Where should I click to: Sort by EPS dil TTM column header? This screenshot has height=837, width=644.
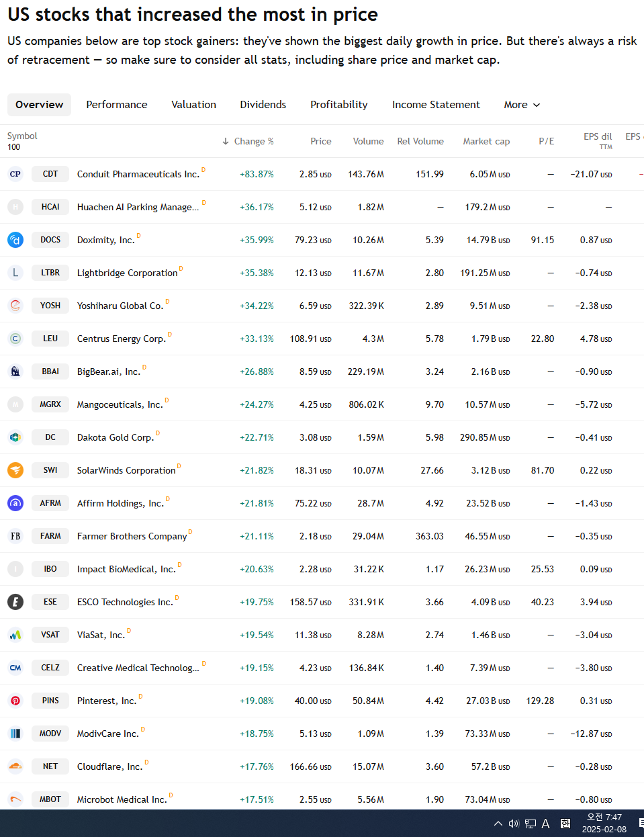coord(598,141)
